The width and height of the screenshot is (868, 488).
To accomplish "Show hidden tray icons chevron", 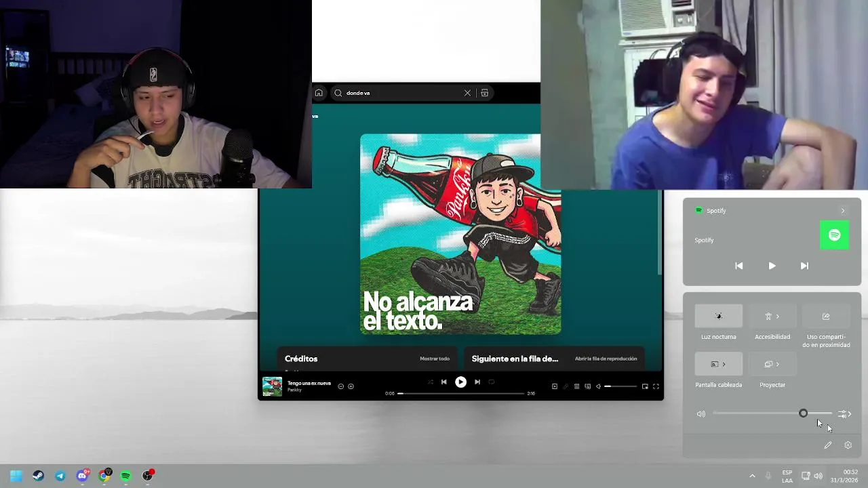I will pos(752,476).
